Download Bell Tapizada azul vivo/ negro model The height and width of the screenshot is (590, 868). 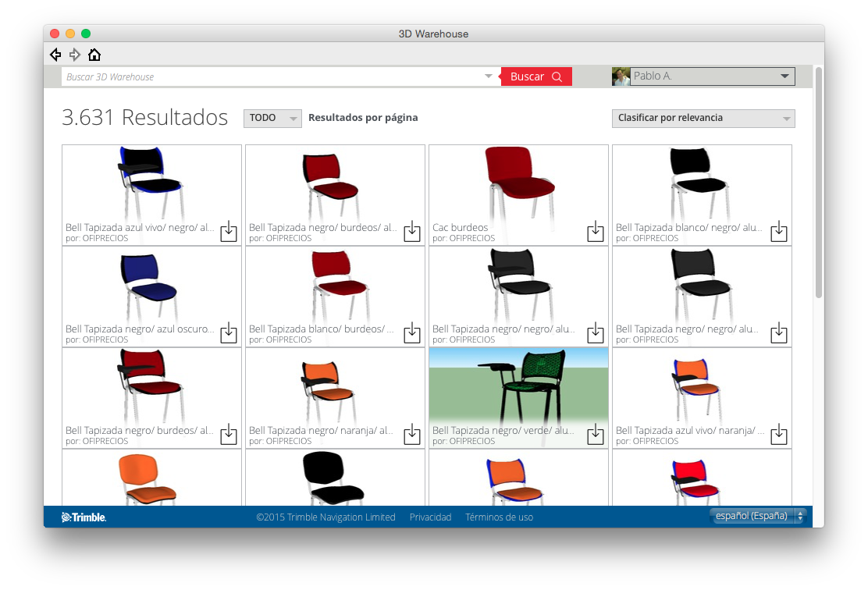click(x=229, y=231)
